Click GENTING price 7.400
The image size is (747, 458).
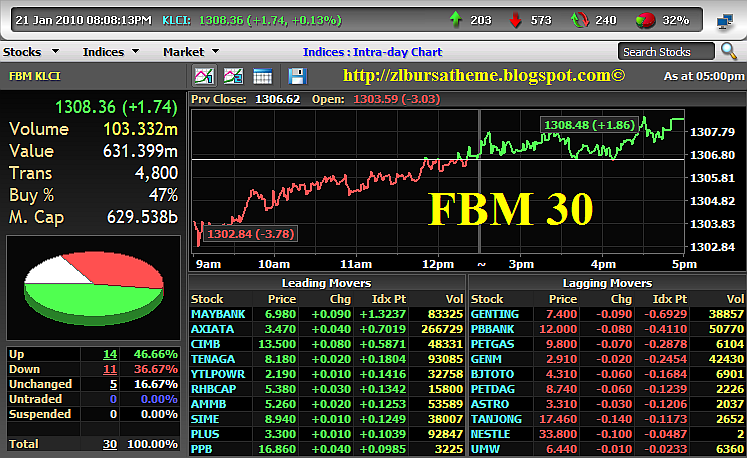point(561,314)
